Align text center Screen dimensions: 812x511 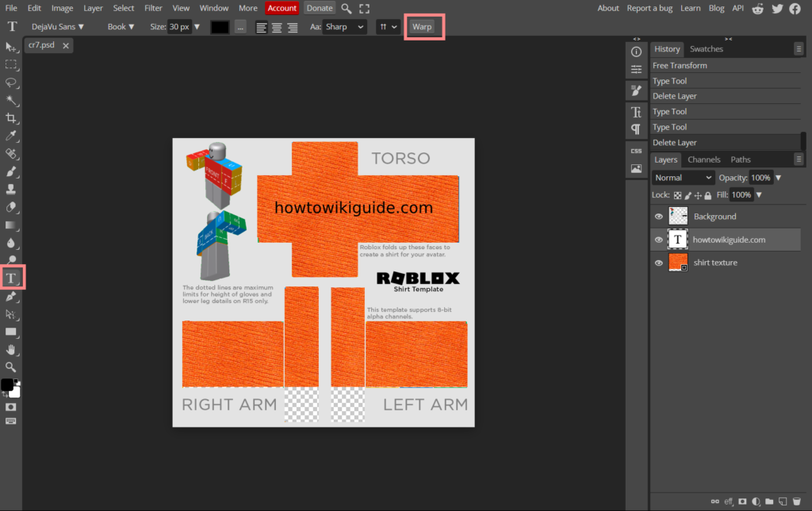277,27
